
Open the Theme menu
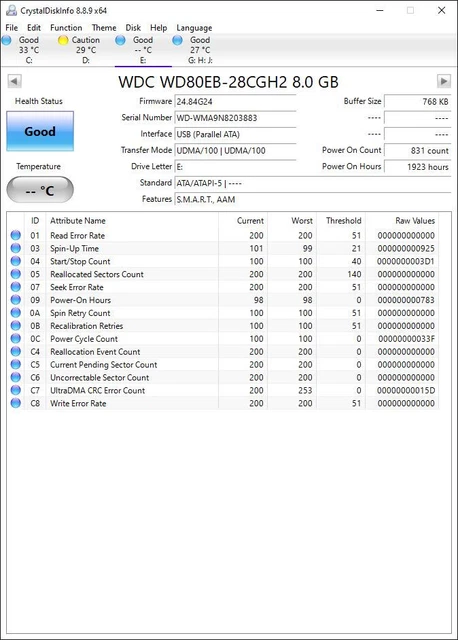[104, 28]
